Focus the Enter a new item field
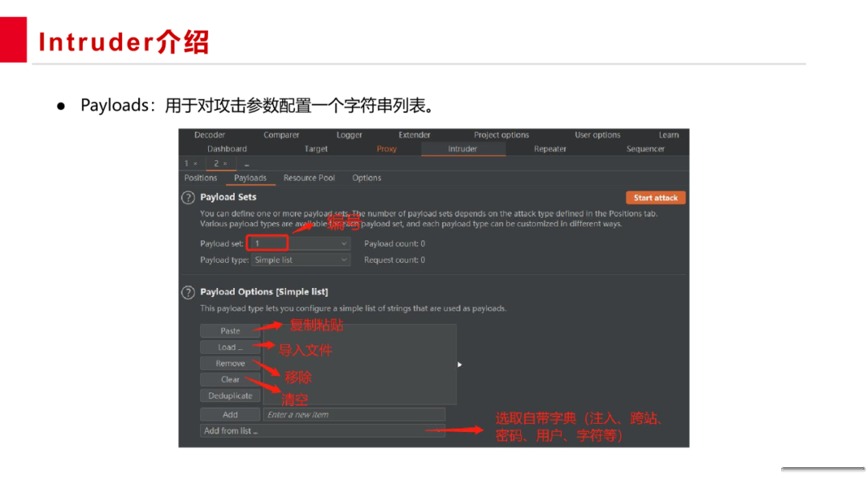The height and width of the screenshot is (489, 868). pyautogui.click(x=354, y=414)
